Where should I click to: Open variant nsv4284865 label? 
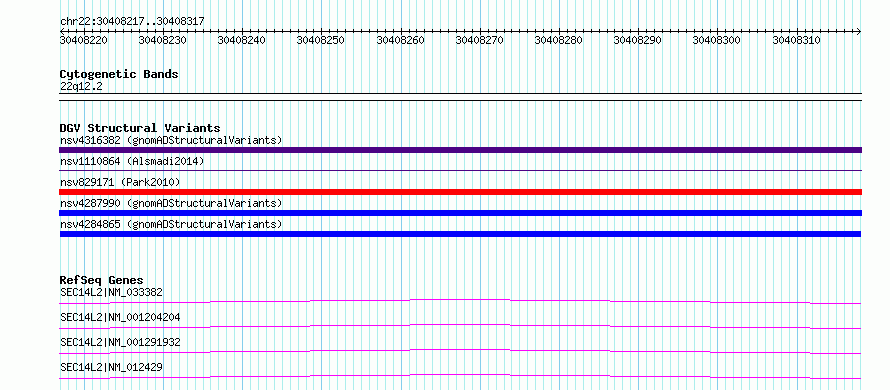tap(171, 224)
